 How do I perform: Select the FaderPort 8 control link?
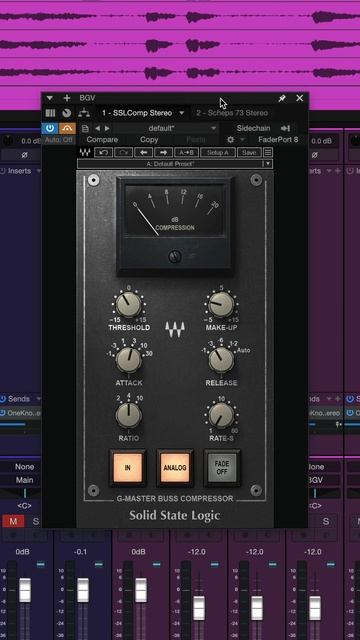(278, 140)
